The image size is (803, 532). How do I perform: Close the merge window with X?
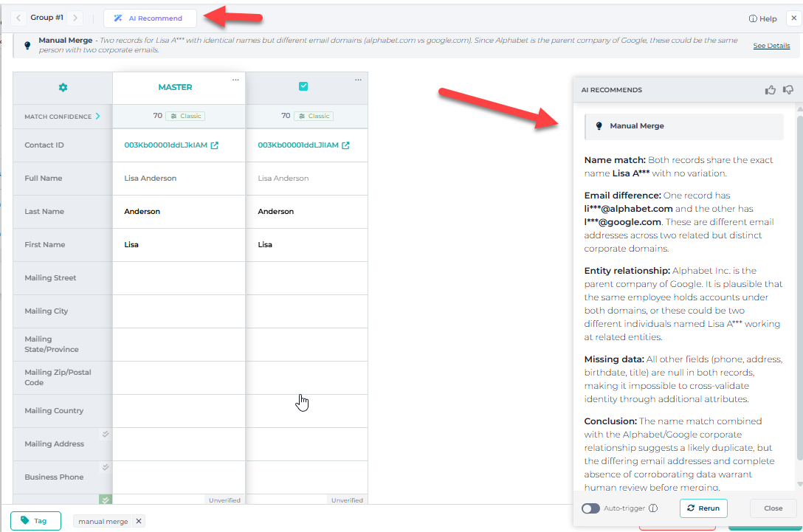point(794,18)
